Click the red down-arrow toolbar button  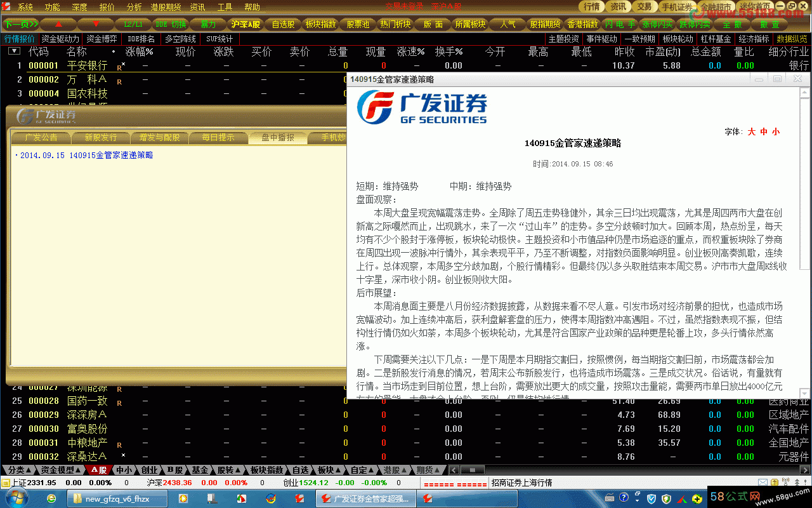pos(96,24)
